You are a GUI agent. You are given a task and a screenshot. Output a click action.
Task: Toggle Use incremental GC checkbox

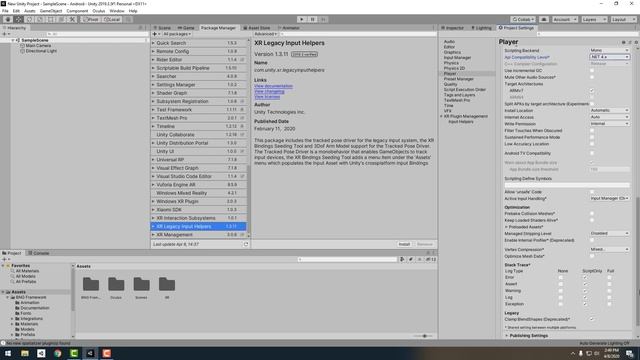coord(592,71)
